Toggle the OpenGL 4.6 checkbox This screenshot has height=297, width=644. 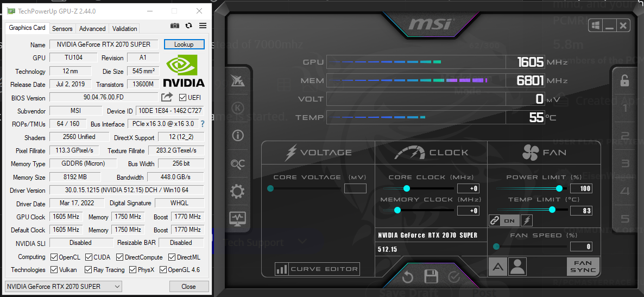click(163, 270)
